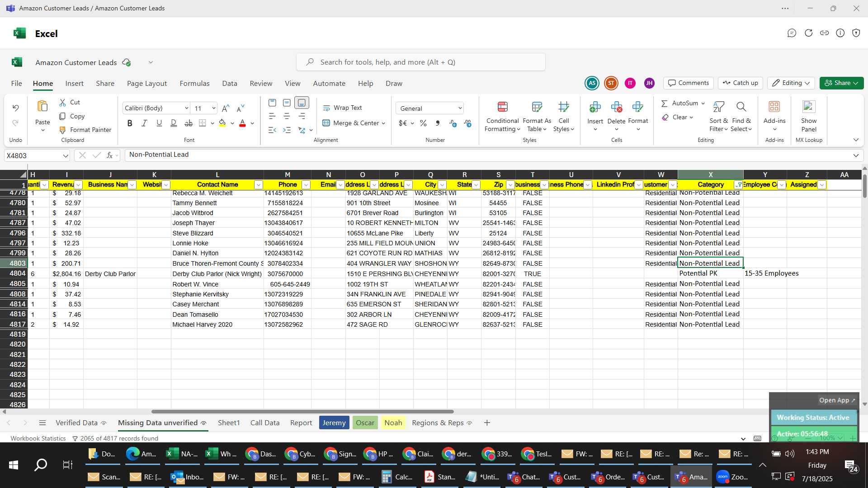Click the green Share button
This screenshot has width=868, height=488.
pos(841,83)
